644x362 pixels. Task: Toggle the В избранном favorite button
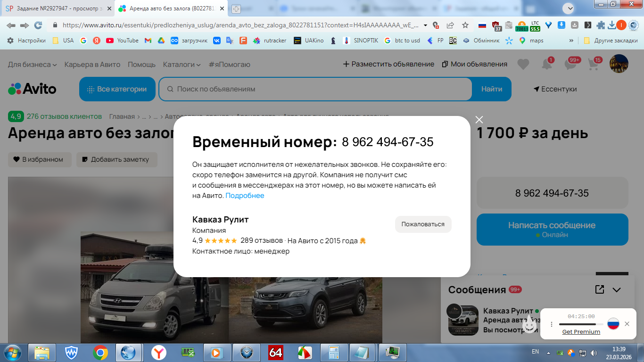click(x=40, y=159)
